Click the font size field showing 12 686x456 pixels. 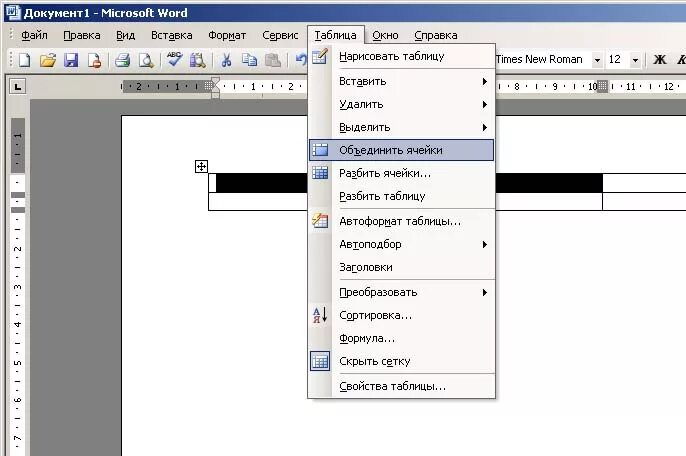617,60
